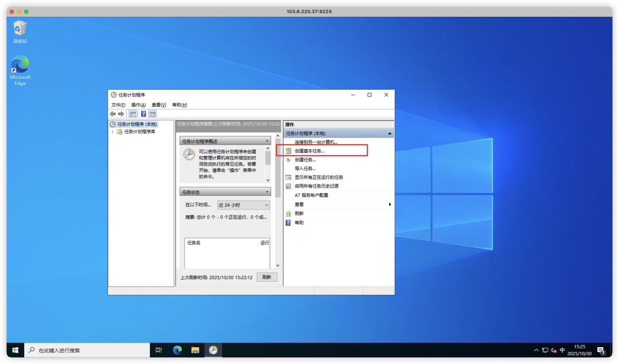The image size is (619, 364).
Task: Toggle the show/hide console tree toolbar icon
Action: pos(133,114)
